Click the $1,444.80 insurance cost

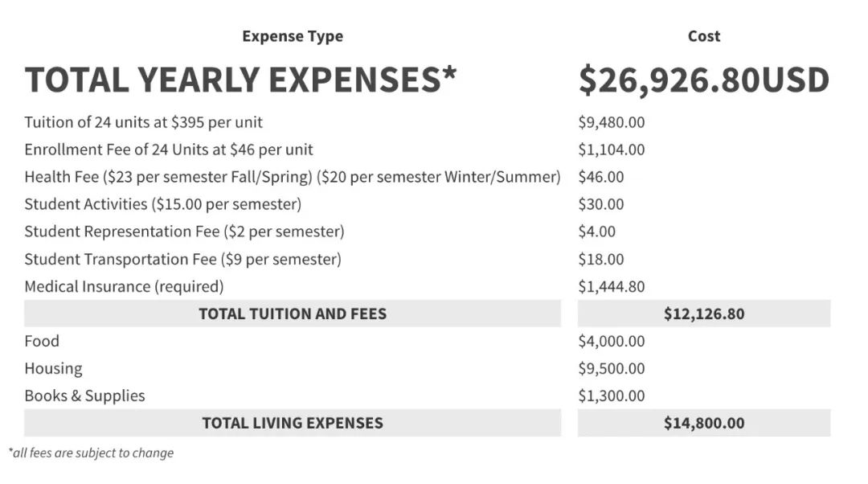tap(611, 286)
